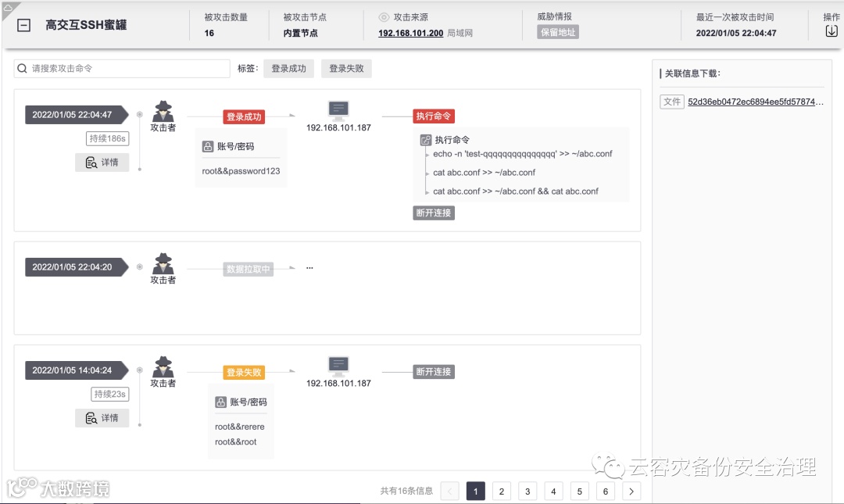Click the red 登录成功 status label
The height and width of the screenshot is (504, 844).
(x=244, y=117)
